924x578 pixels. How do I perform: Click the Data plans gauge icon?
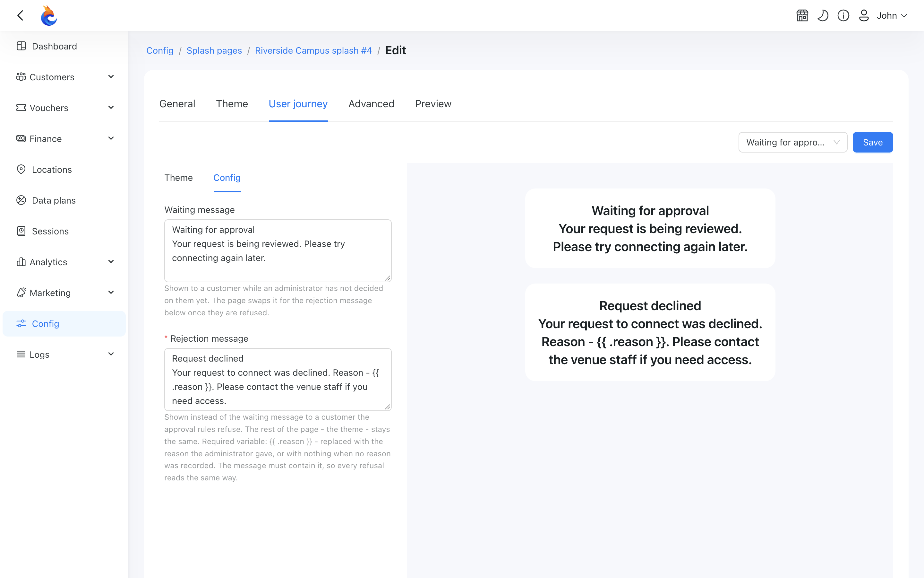click(21, 200)
